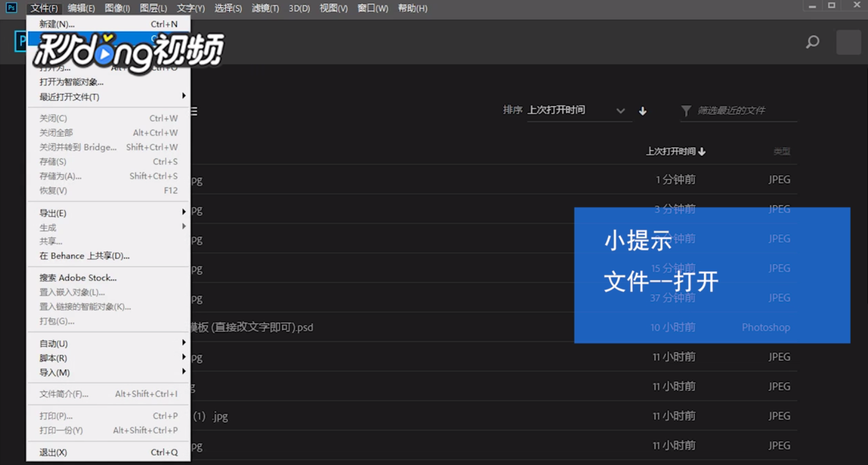Screen dimensions: 868x465
Task: Open the 滤镜(T) menu
Action: pos(265,8)
